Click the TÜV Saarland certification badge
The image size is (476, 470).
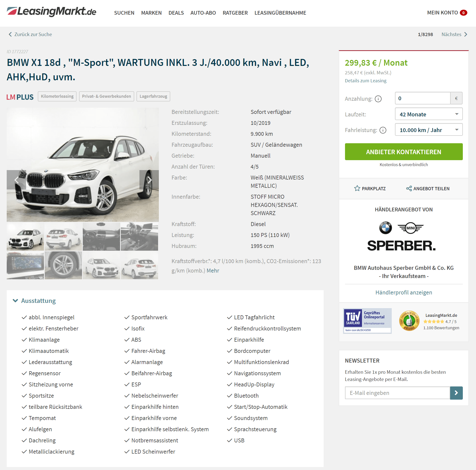[367, 321]
